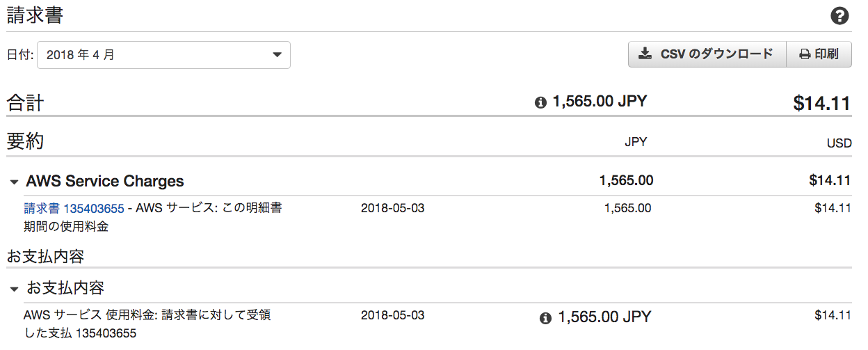Click the info icon beside total JPY
868x350 pixels.
click(x=540, y=103)
